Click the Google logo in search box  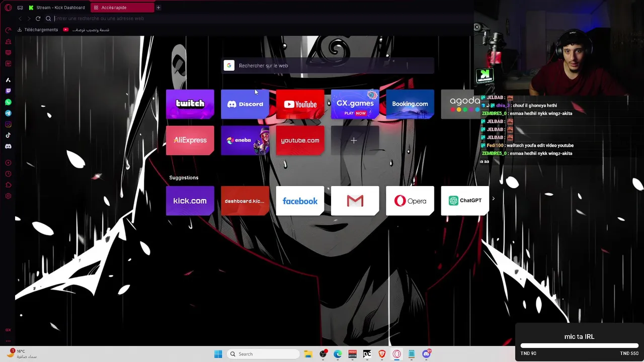tap(229, 65)
